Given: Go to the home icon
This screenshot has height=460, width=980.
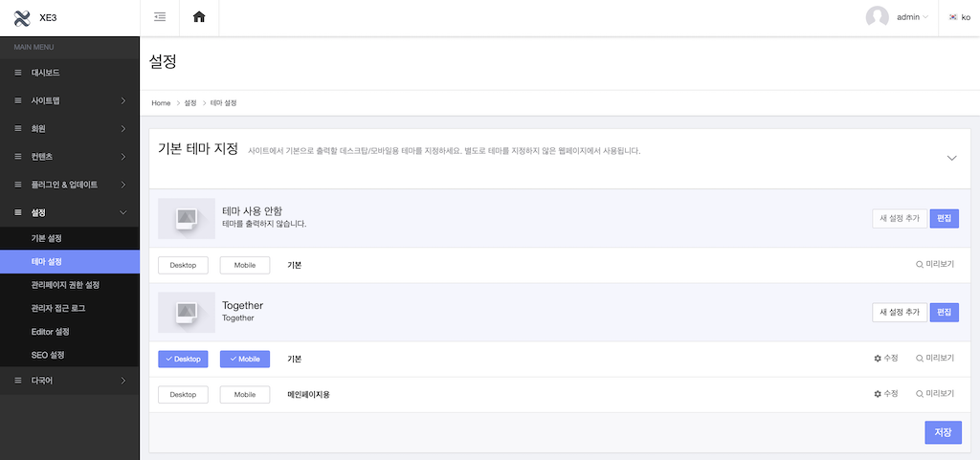Looking at the screenshot, I should pos(199,17).
